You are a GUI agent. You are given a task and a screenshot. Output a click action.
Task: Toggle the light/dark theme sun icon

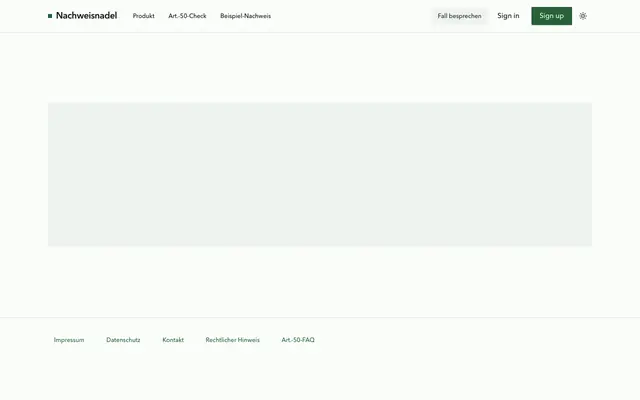click(x=583, y=16)
